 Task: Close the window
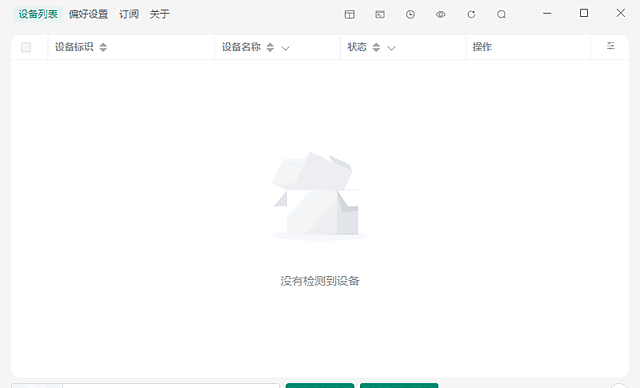620,13
